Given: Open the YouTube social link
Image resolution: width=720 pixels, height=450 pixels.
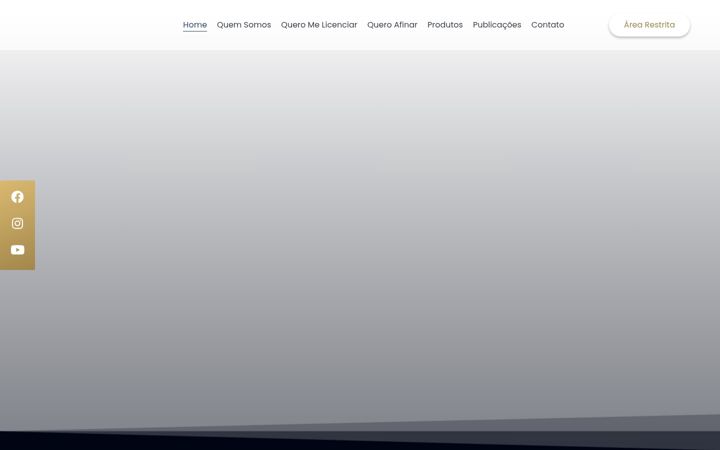Looking at the screenshot, I should (17, 250).
